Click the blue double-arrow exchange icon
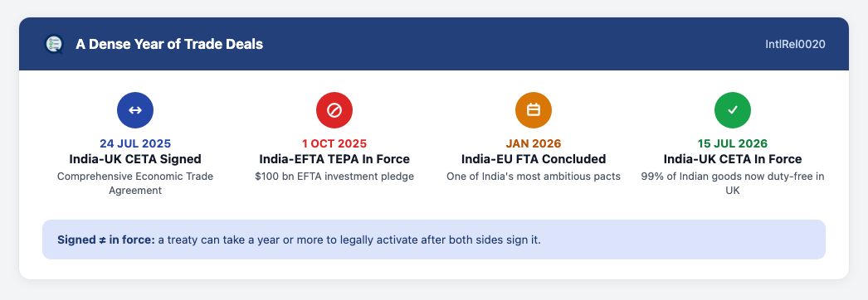 pos(135,110)
